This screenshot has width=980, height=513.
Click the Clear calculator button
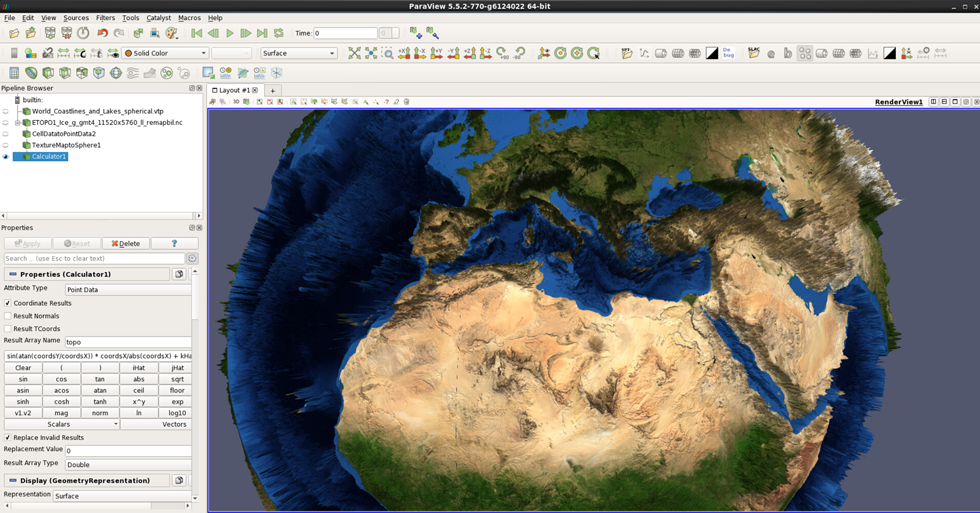[x=23, y=368]
